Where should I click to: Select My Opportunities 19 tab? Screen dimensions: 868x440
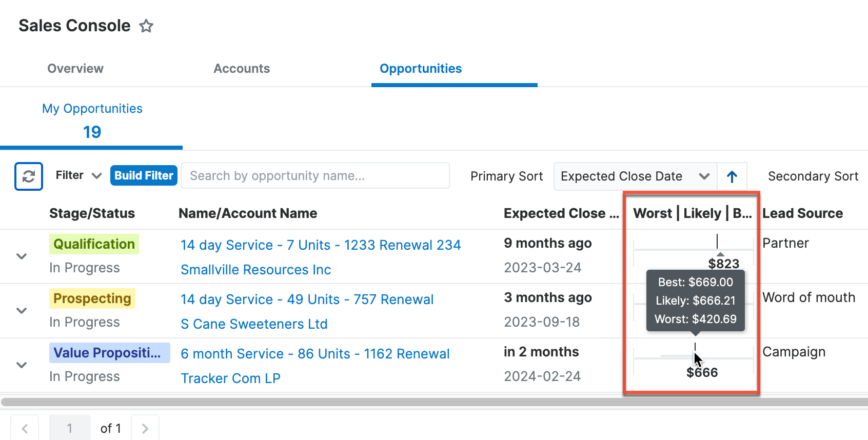point(92,121)
